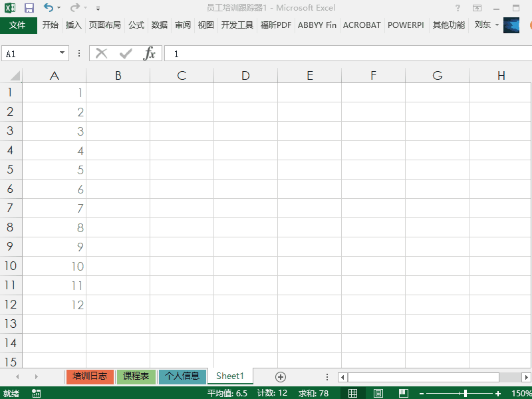Viewport: 532px width, 399px height.
Task: Switch to Page Layout view in status bar
Action: 378,394
